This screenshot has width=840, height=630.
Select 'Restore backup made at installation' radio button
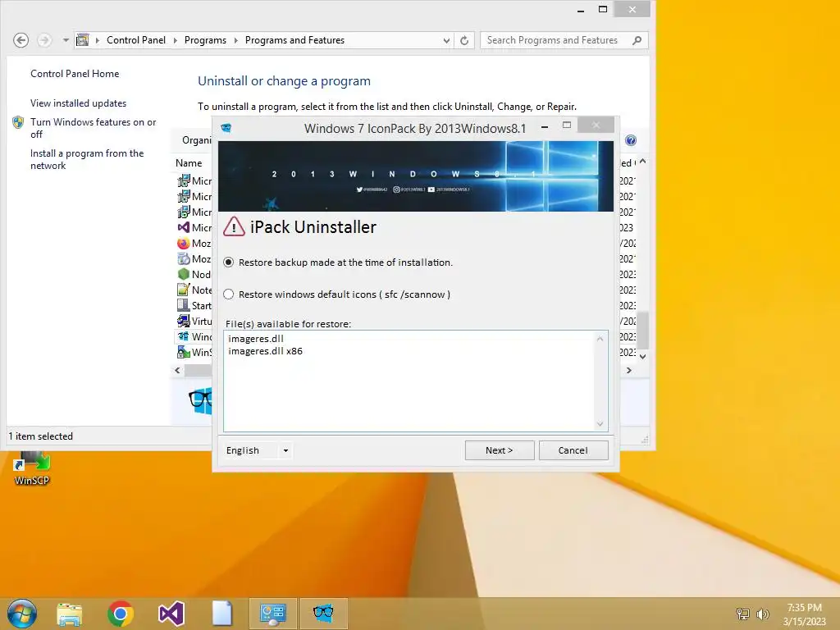click(x=229, y=262)
